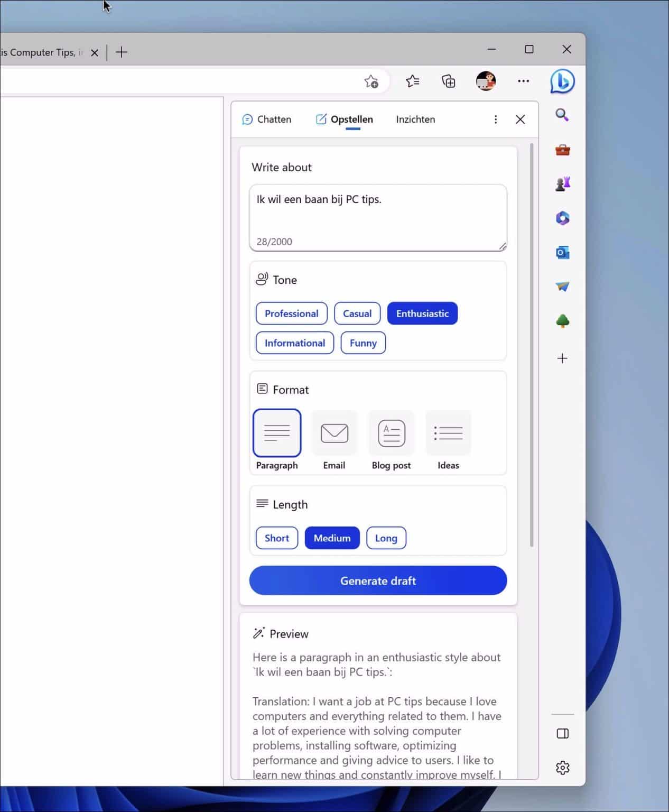
Task: Open Outlook in the sidebar
Action: (562, 253)
